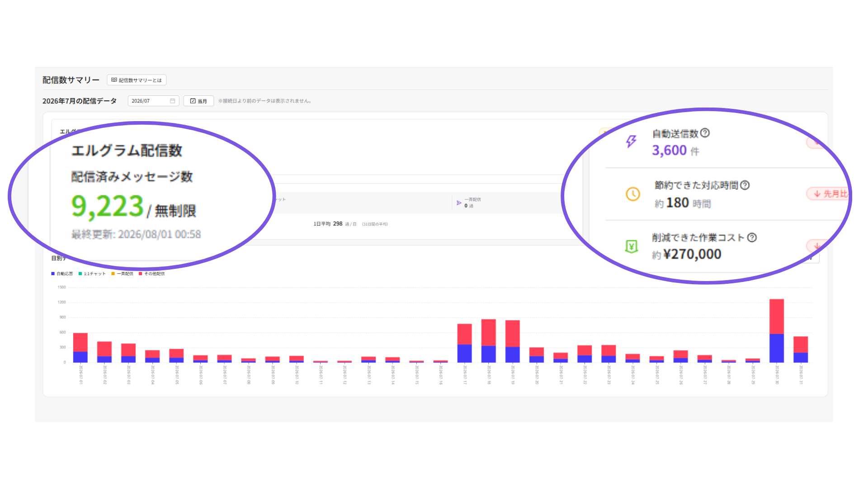Click the 約 ¥270,000 cost value

pyautogui.click(x=687, y=254)
